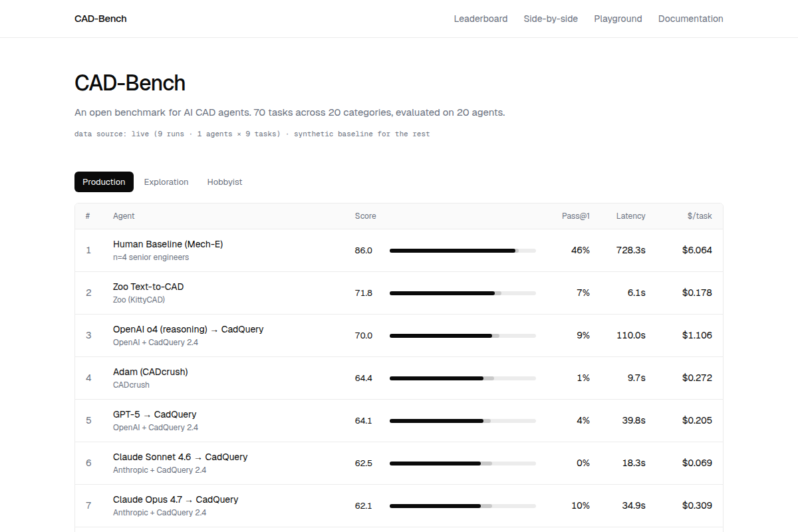Click the score bar for Human Baseline
Image resolution: width=798 pixels, height=532 pixels.
click(463, 251)
